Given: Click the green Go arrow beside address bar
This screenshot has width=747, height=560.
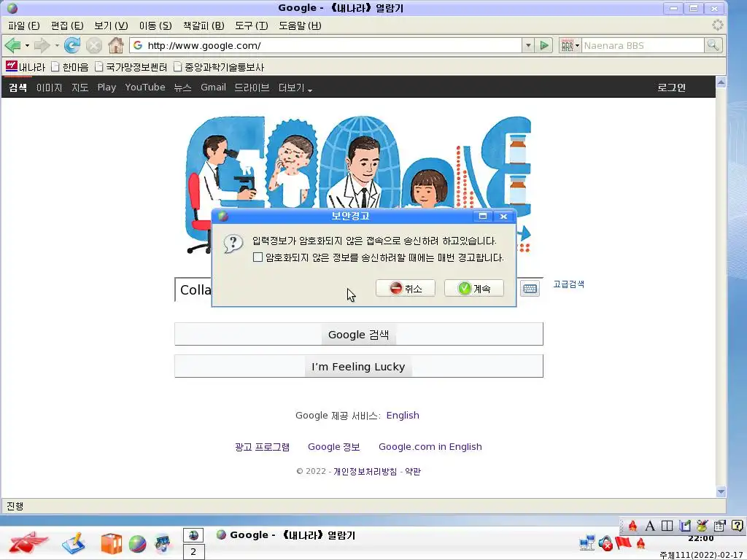Looking at the screenshot, I should pyautogui.click(x=543, y=46).
